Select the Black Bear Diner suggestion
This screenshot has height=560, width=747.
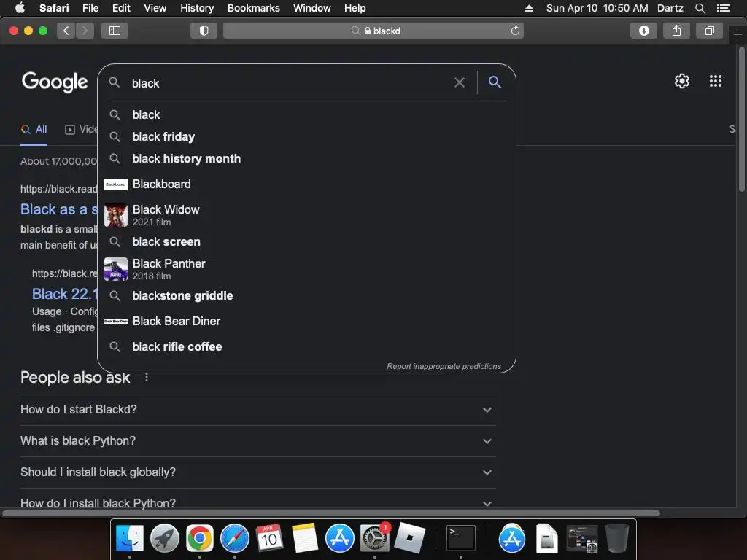[306, 321]
